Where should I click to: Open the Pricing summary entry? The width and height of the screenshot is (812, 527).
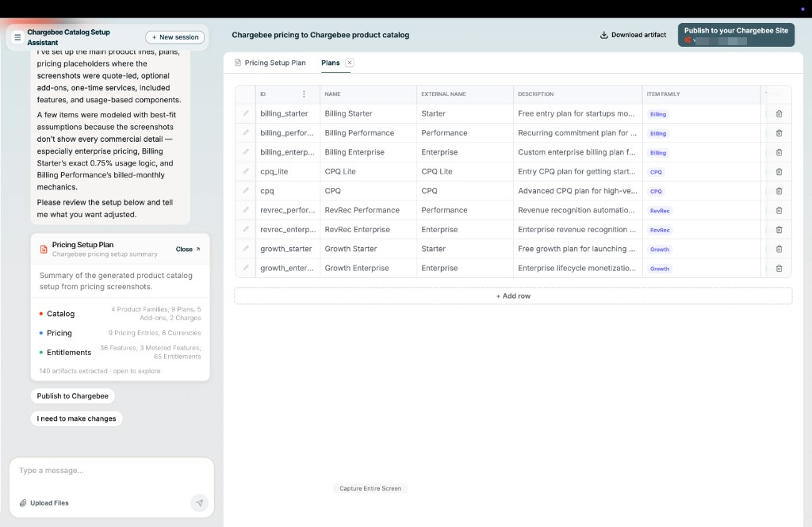[x=121, y=333]
